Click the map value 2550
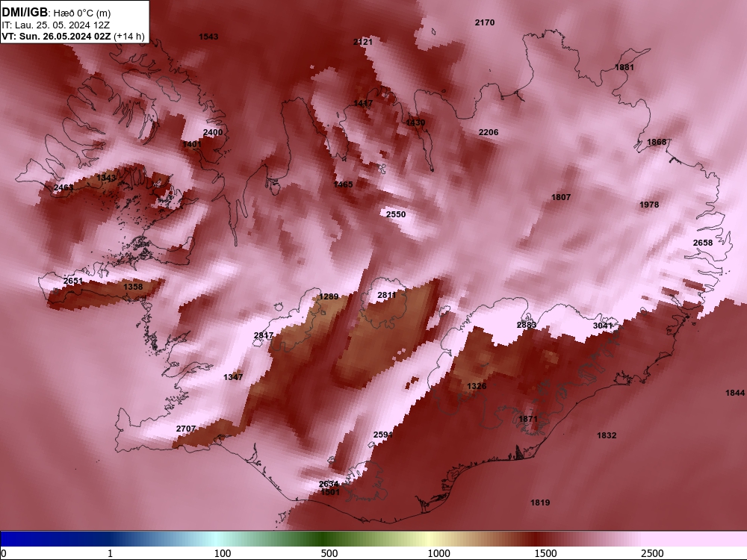Image resolution: width=747 pixels, height=560 pixels. 396,214
